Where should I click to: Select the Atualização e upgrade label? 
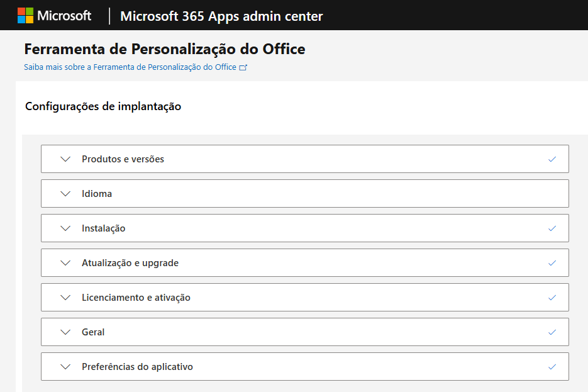point(130,263)
